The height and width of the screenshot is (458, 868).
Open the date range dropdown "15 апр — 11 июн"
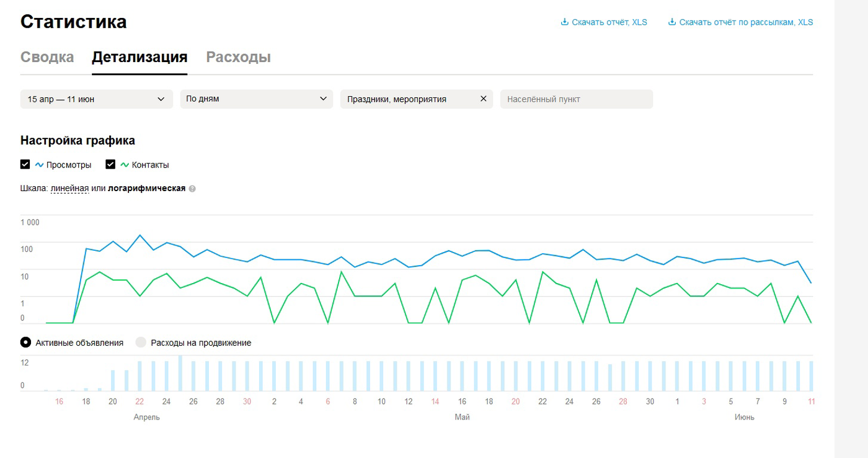pos(97,99)
